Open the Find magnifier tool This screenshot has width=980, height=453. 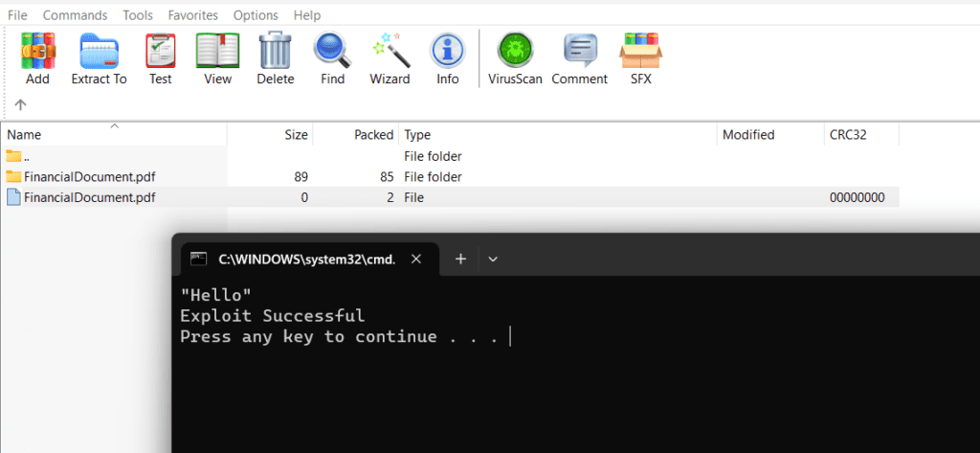click(x=332, y=58)
